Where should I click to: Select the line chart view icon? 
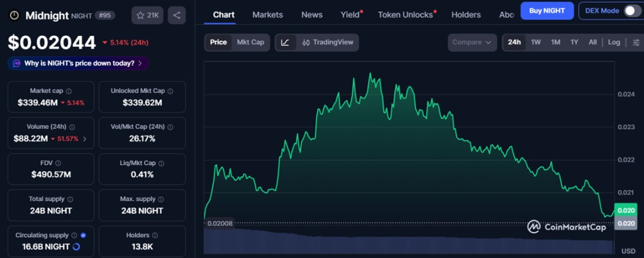click(286, 42)
